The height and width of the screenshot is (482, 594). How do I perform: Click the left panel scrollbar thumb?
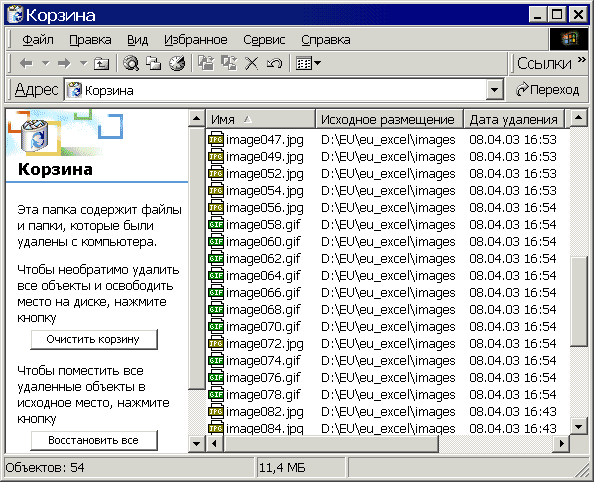click(x=197, y=258)
